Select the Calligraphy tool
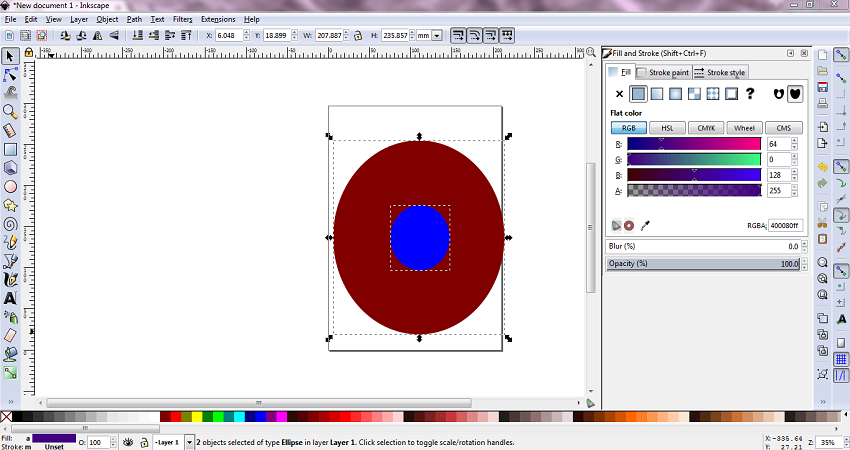The image size is (850, 450). pyautogui.click(x=10, y=280)
